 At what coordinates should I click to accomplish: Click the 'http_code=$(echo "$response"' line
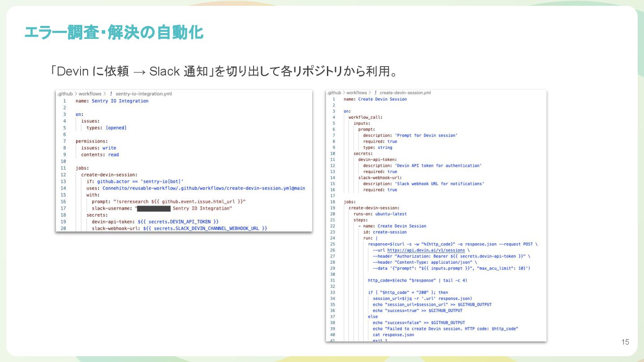pyautogui.click(x=418, y=280)
